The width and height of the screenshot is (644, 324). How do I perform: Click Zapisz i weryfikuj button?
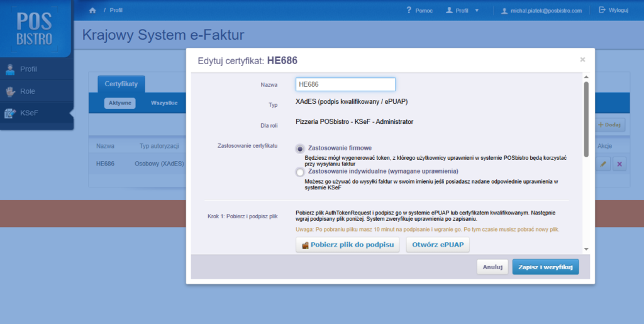pos(545,267)
